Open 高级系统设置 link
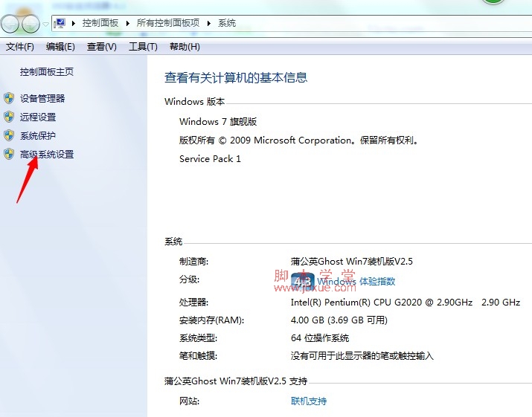This screenshot has height=417, width=532. click(47, 155)
